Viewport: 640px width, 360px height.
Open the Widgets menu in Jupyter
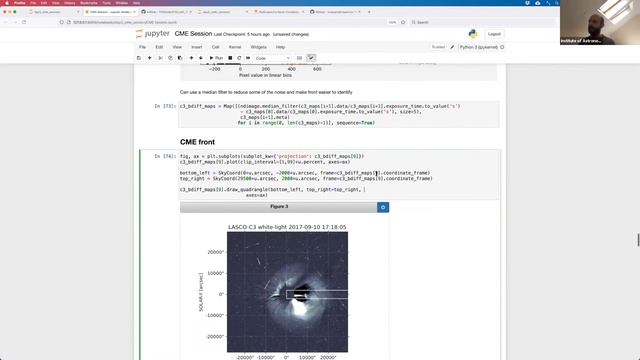pos(258,47)
